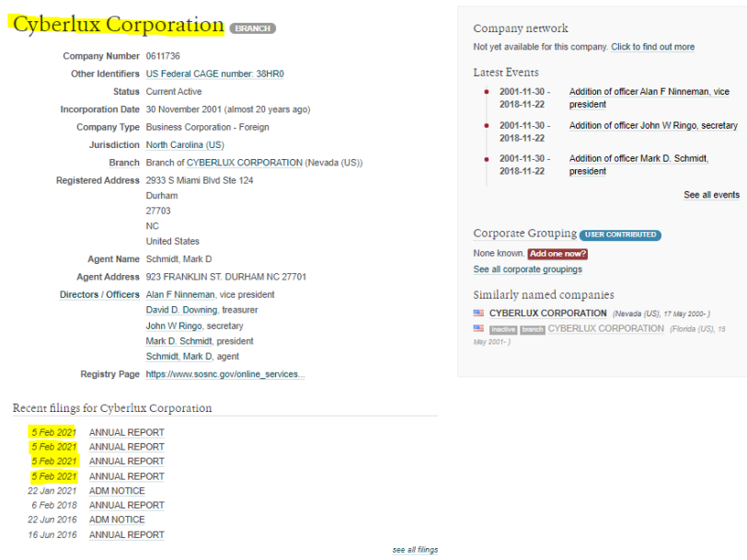Click the 'United States' address line
This screenshot has height=560, width=747.
coord(172,242)
